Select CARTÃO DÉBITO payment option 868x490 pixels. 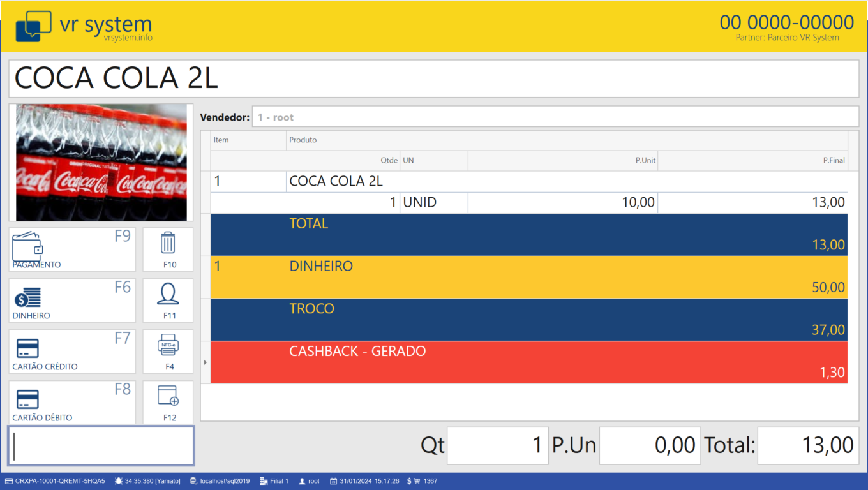(72, 403)
